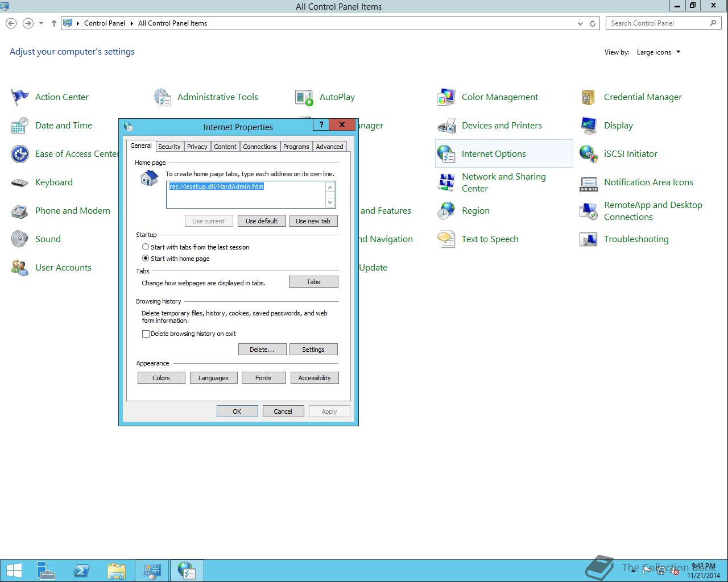Open the Troubleshooting icon
728x582 pixels.
[x=589, y=239]
